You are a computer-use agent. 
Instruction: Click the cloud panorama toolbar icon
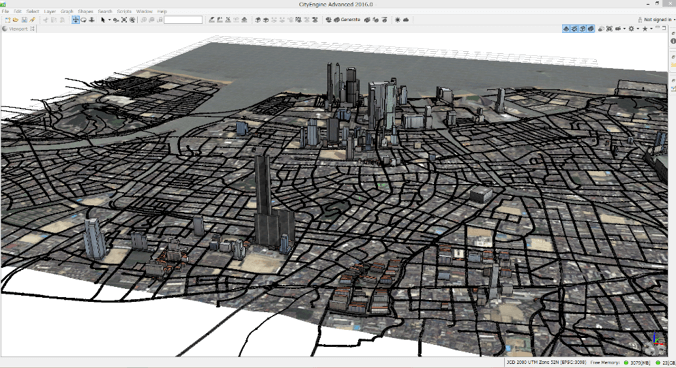(406, 20)
